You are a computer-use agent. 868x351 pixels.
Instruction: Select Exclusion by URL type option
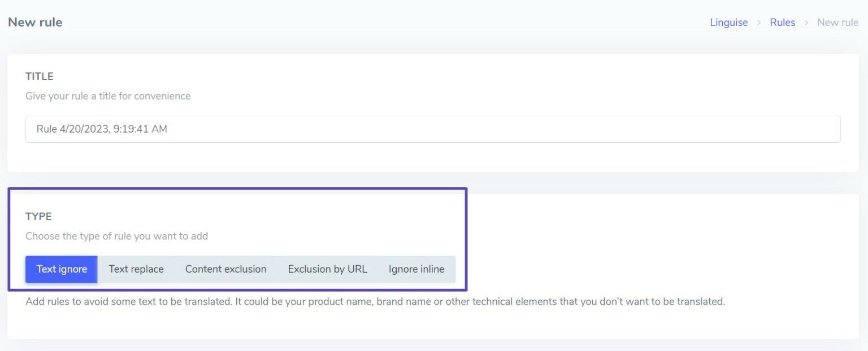tap(327, 269)
